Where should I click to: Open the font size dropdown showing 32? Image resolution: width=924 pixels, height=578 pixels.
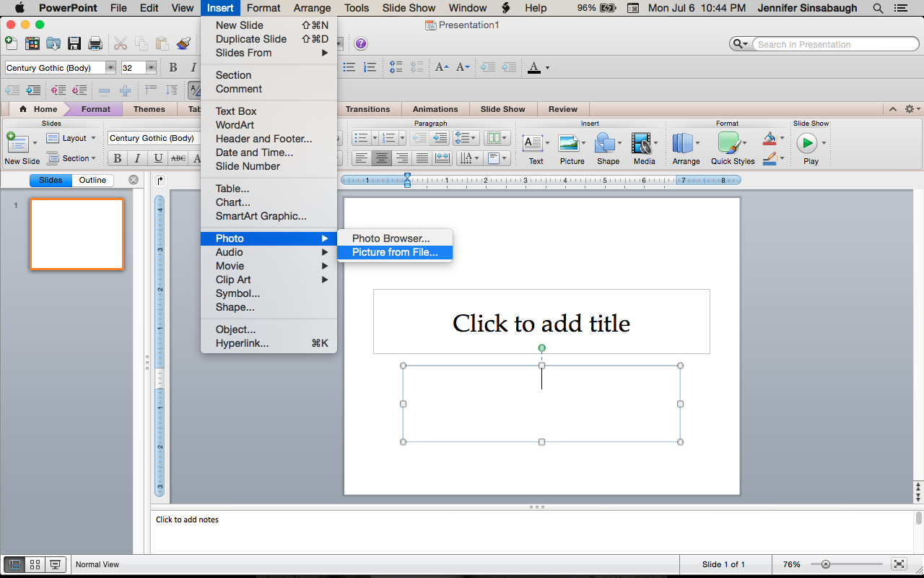(151, 68)
